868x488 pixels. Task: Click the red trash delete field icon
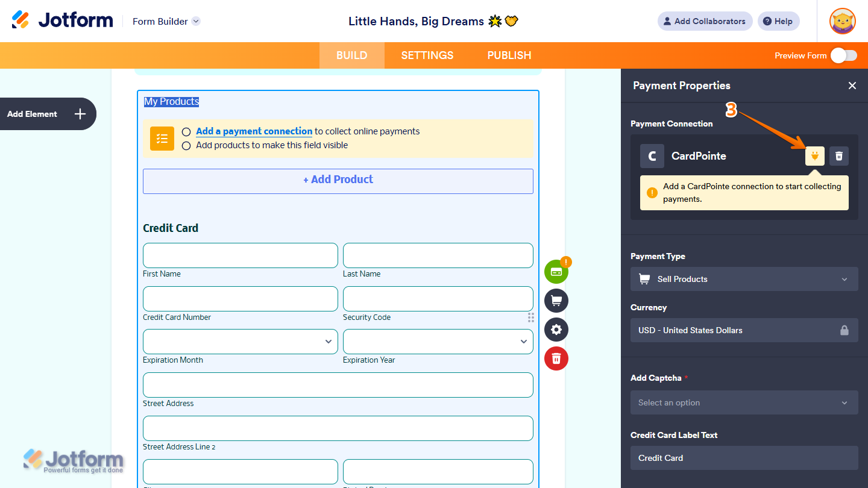pos(556,358)
